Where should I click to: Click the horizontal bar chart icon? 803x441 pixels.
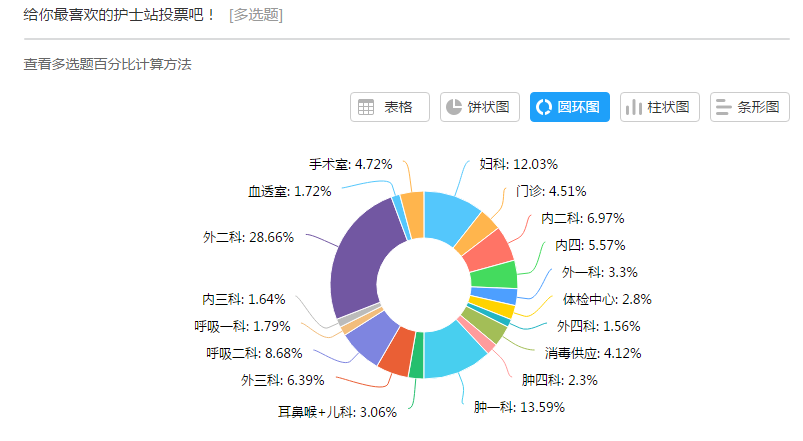724,107
